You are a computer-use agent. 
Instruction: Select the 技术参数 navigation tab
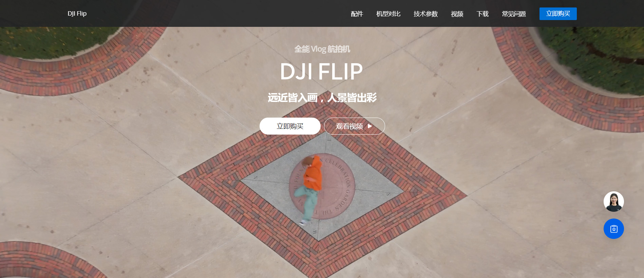click(426, 14)
